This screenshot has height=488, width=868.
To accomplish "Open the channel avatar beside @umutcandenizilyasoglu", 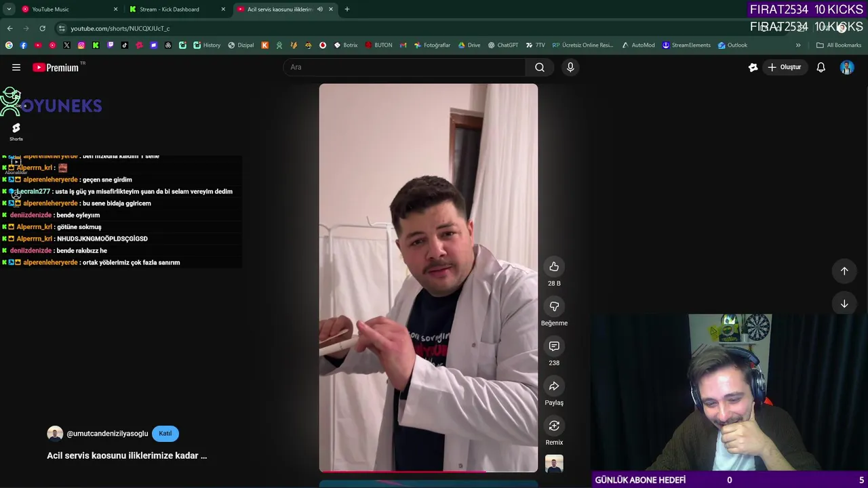I will (x=55, y=434).
